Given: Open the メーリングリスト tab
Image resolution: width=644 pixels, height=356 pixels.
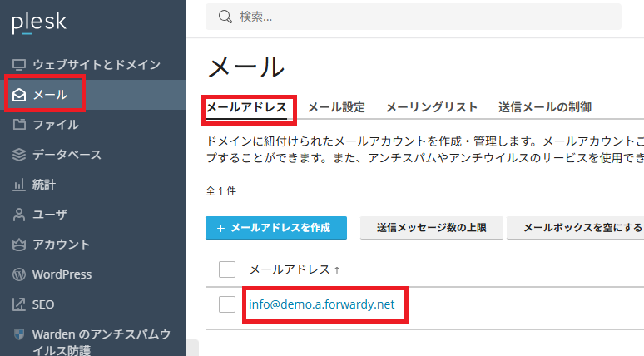Looking at the screenshot, I should 431,107.
